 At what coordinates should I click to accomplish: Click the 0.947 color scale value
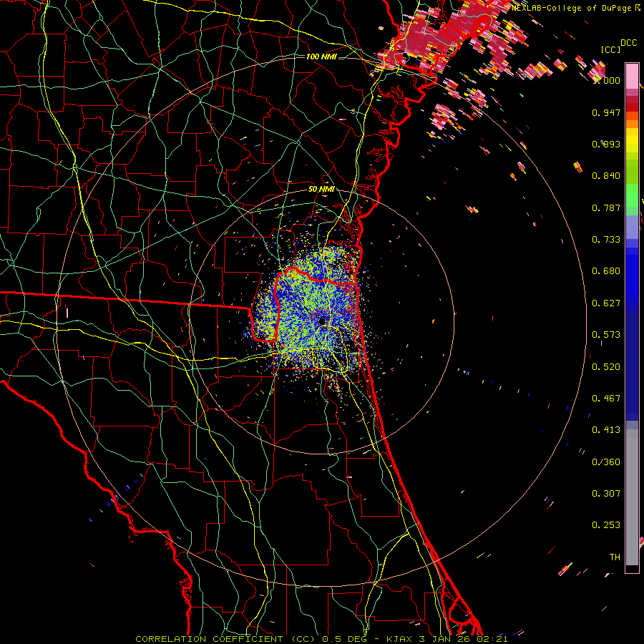point(606,112)
